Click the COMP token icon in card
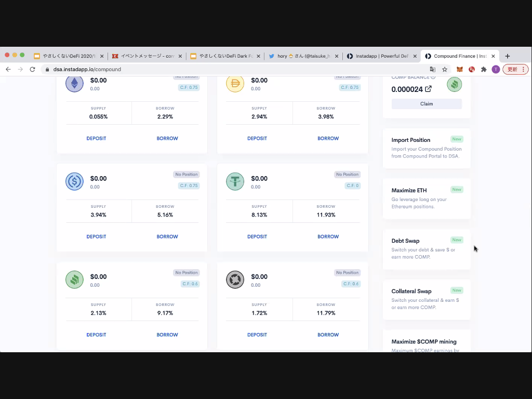The width and height of the screenshot is (532, 399). [x=74, y=280]
